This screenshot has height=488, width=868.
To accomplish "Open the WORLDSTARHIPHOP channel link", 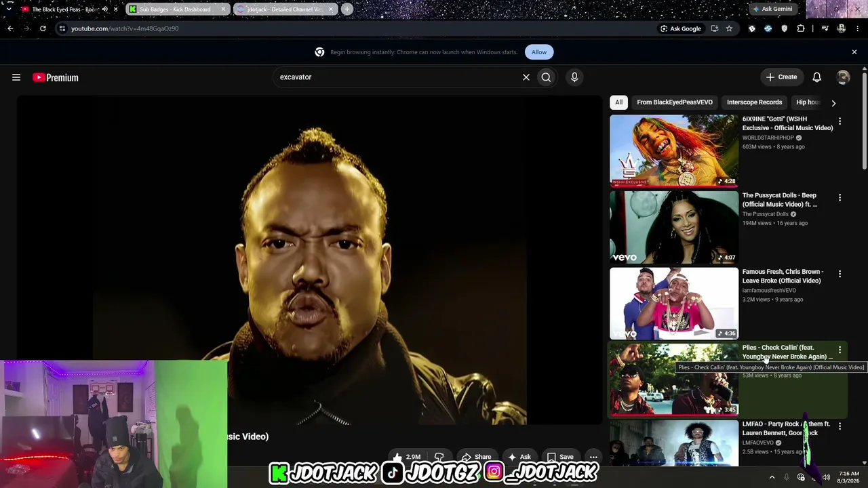I will click(768, 138).
